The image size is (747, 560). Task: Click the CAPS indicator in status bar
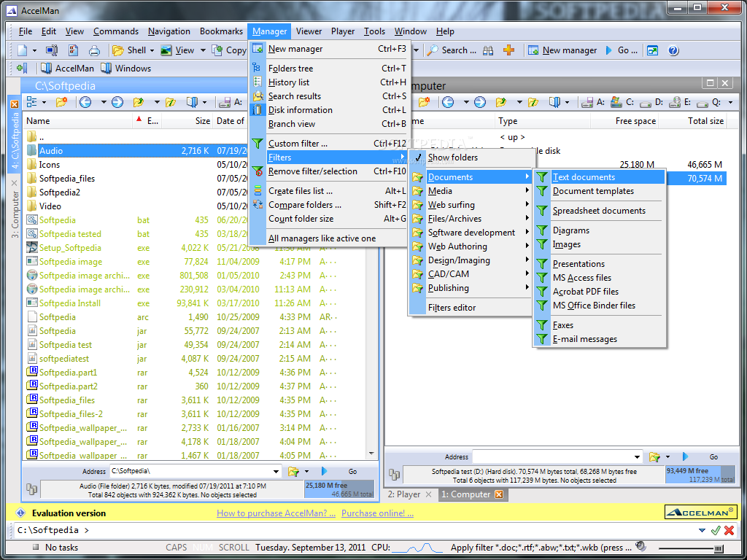(177, 548)
